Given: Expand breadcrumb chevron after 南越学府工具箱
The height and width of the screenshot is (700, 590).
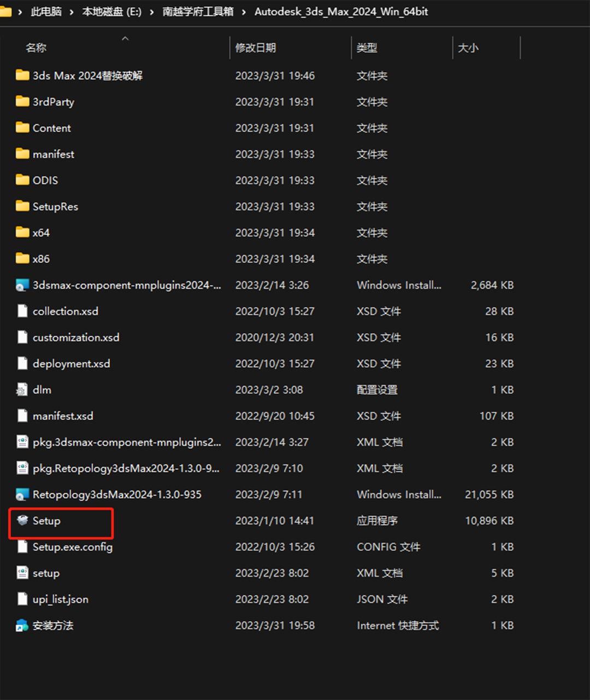Looking at the screenshot, I should [x=244, y=12].
